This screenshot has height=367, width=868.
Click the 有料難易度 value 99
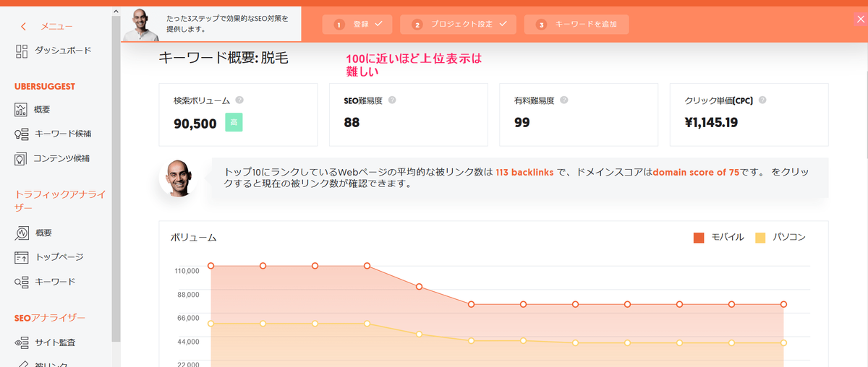coord(522,123)
